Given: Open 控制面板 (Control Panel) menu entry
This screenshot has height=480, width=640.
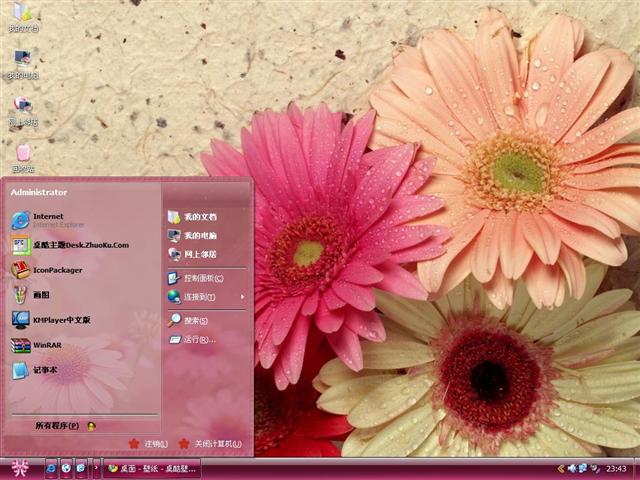Looking at the screenshot, I should 202,278.
